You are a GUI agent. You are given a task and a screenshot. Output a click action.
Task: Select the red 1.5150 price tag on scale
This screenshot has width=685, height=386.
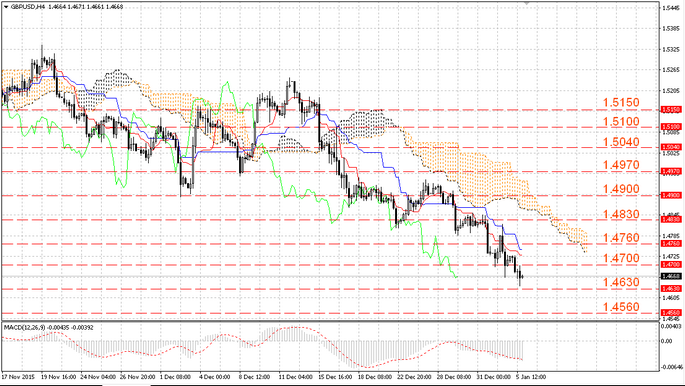[670, 109]
